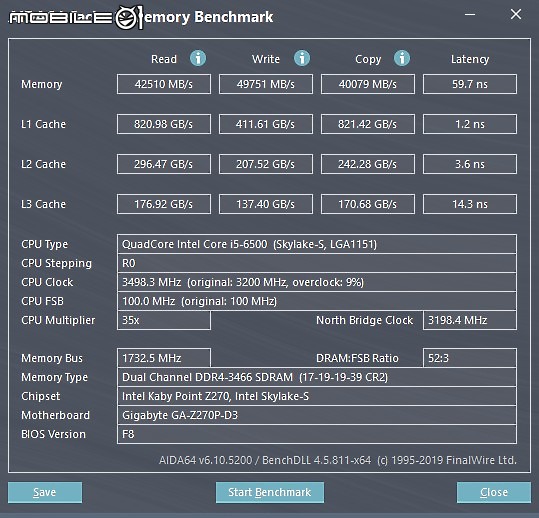Click the Write column header label

pos(266,59)
